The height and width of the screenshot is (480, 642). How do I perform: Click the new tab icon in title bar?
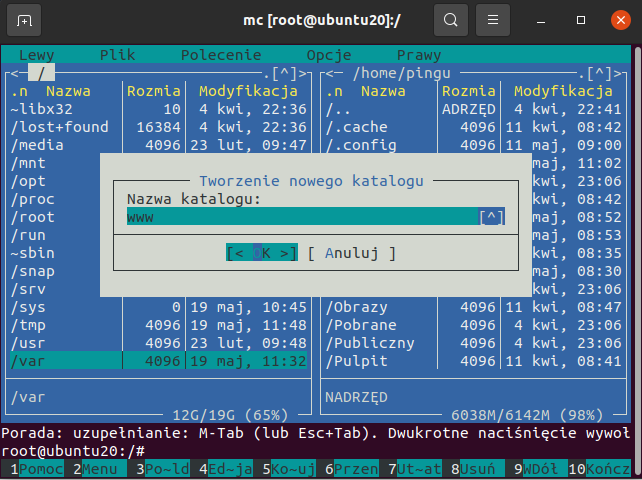point(24,20)
